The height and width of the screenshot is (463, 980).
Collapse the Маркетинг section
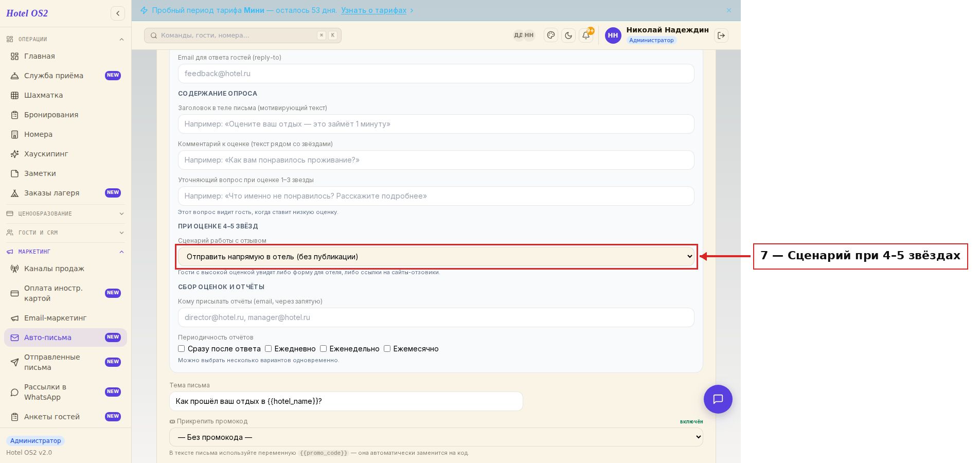coord(65,252)
